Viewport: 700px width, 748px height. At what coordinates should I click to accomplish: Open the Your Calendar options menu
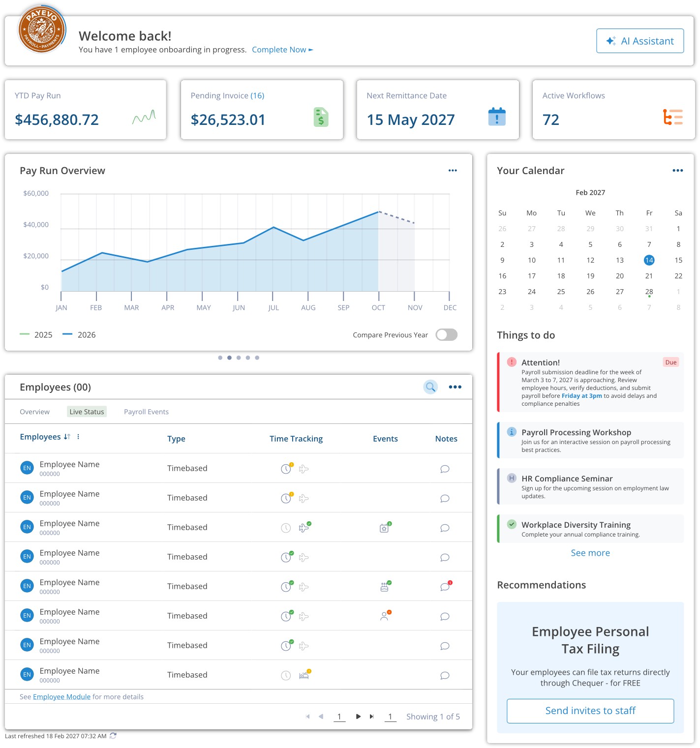point(677,170)
